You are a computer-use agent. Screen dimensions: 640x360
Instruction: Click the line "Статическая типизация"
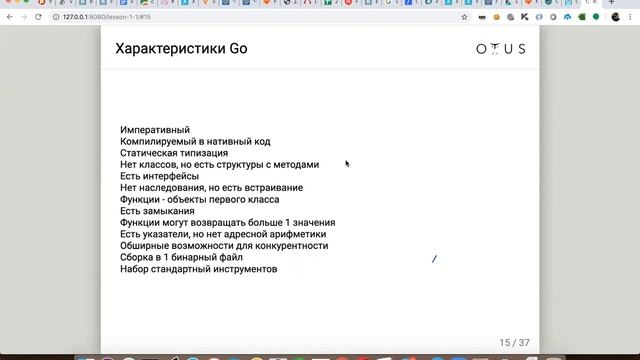point(174,153)
